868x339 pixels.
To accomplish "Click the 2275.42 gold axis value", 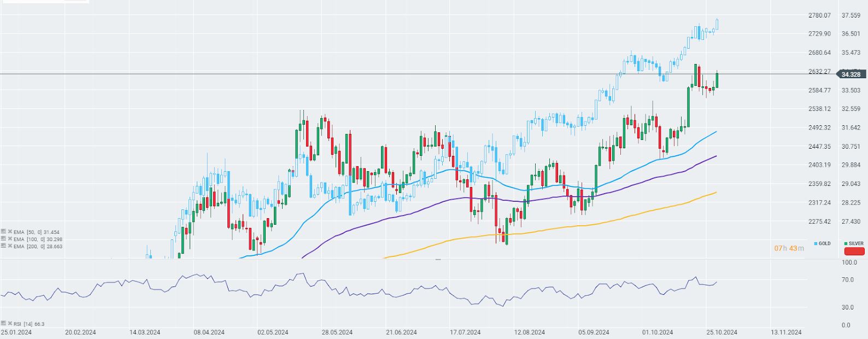I will tap(819, 221).
